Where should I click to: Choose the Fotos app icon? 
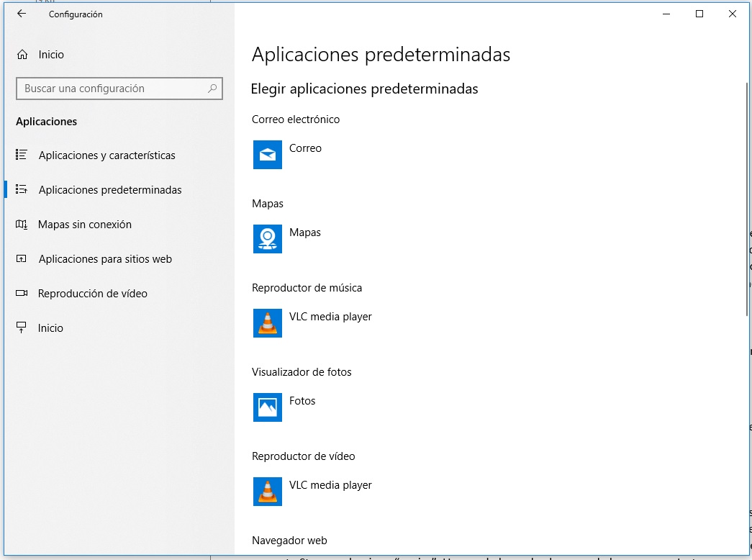268,407
